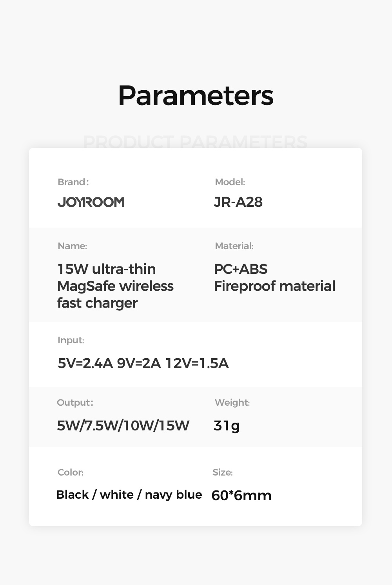Image resolution: width=392 pixels, height=585 pixels.
Task: Select the Size field label
Action: 223,472
